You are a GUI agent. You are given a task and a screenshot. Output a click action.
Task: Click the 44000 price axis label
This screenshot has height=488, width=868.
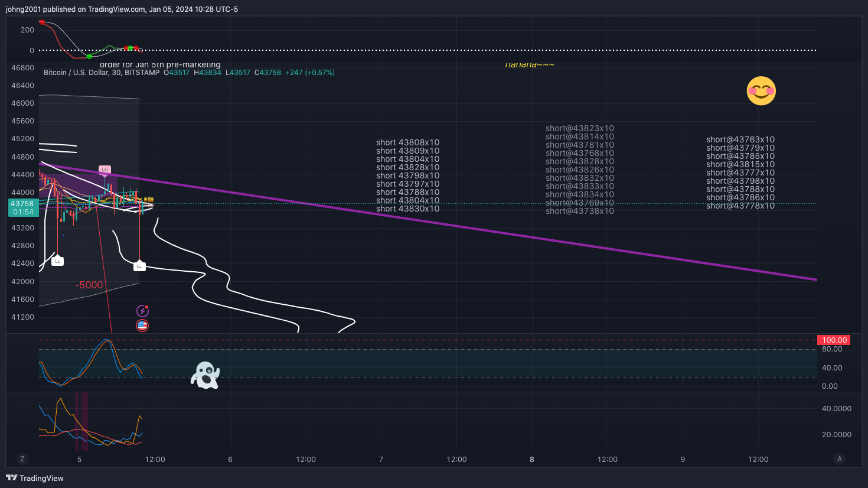coord(23,192)
